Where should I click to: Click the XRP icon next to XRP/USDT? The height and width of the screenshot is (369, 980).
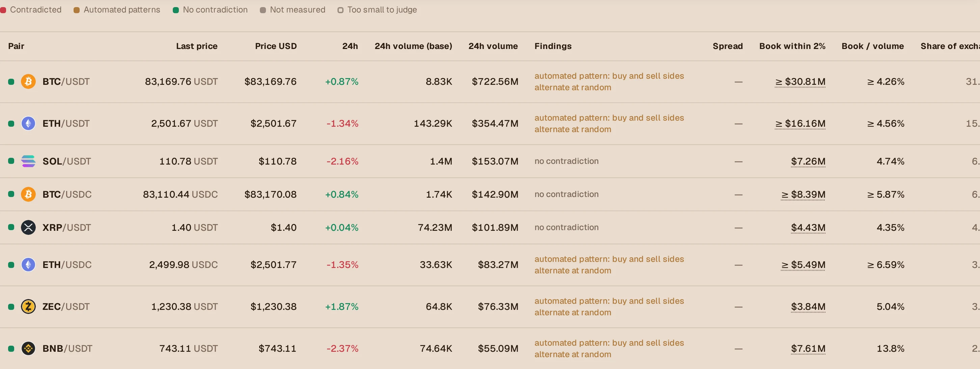click(28, 227)
